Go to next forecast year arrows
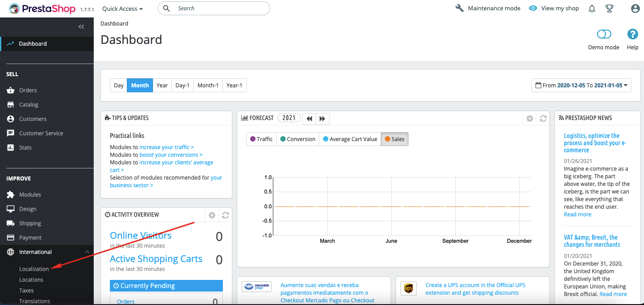 click(x=322, y=119)
